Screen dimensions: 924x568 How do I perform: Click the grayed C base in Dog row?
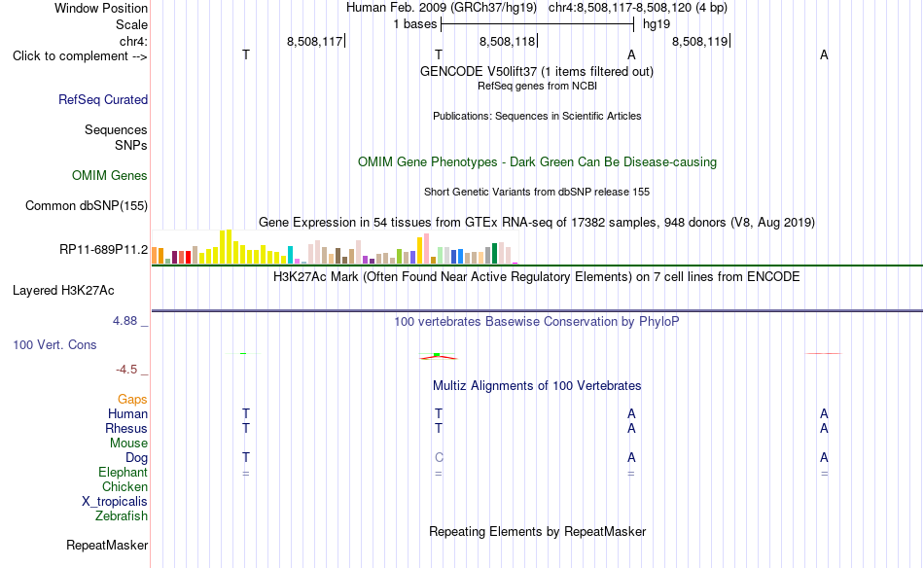click(439, 457)
